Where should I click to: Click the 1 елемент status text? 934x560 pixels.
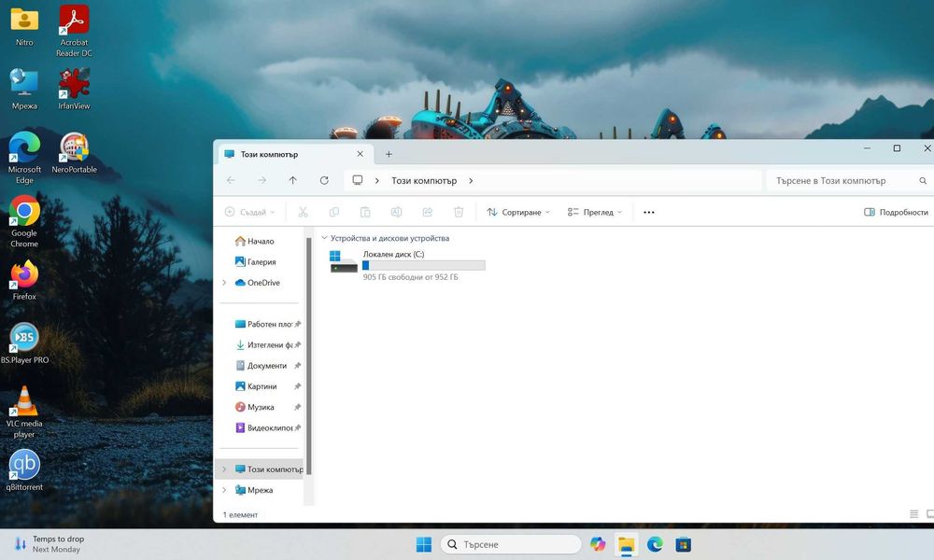click(241, 515)
